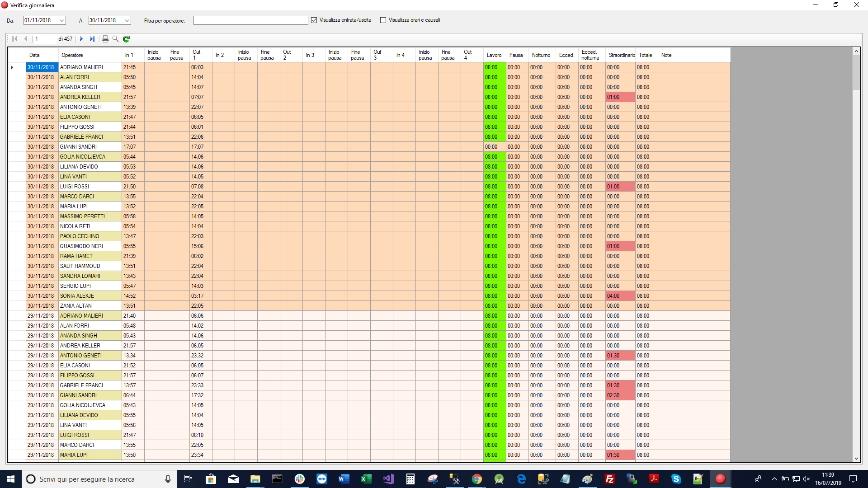
Task: Open Adobe Acrobat from taskbar
Action: (x=654, y=479)
